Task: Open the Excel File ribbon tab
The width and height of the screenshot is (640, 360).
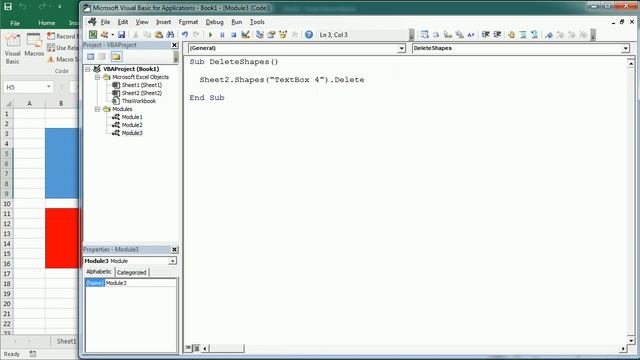Action: click(15, 23)
